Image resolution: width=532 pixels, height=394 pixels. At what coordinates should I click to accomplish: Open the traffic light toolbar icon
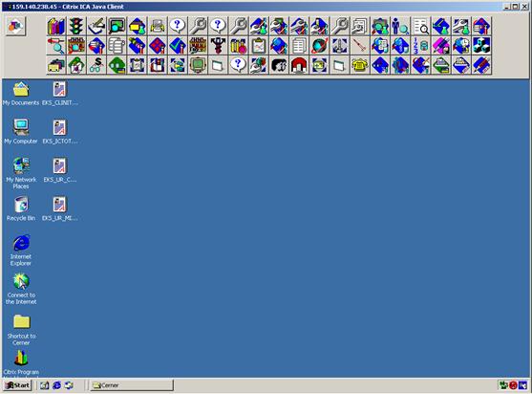pos(76,26)
